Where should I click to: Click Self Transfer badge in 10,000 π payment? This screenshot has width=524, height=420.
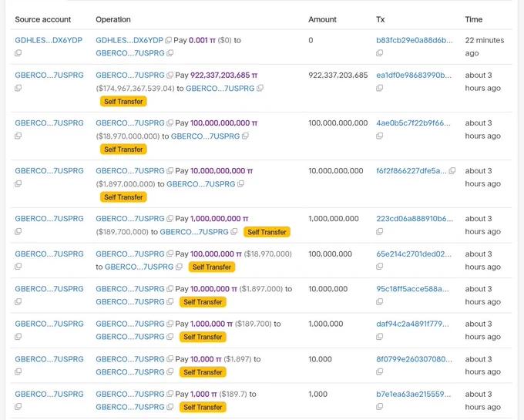(x=203, y=372)
